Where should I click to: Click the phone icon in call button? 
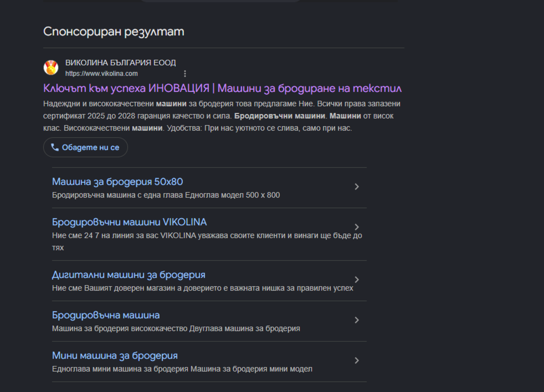coord(55,147)
